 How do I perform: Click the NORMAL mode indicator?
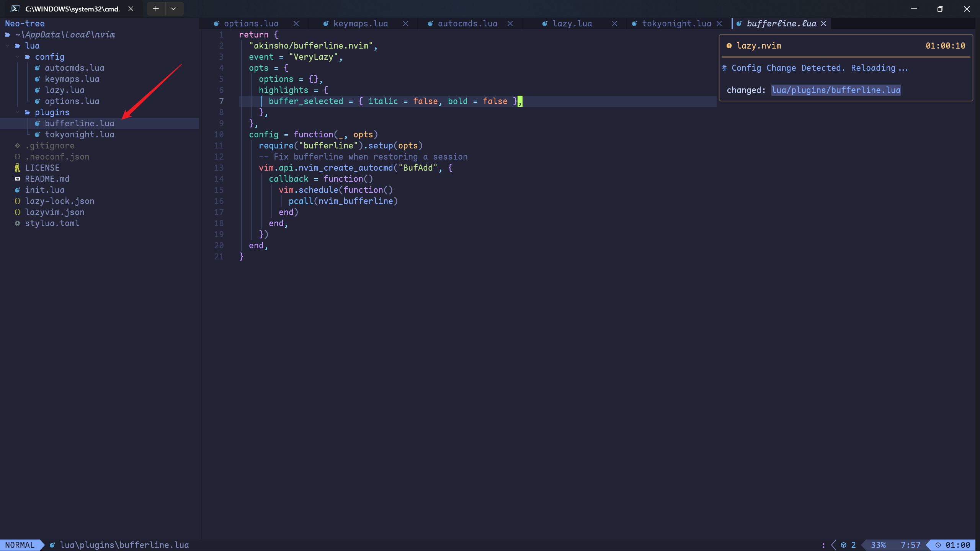pos(20,545)
